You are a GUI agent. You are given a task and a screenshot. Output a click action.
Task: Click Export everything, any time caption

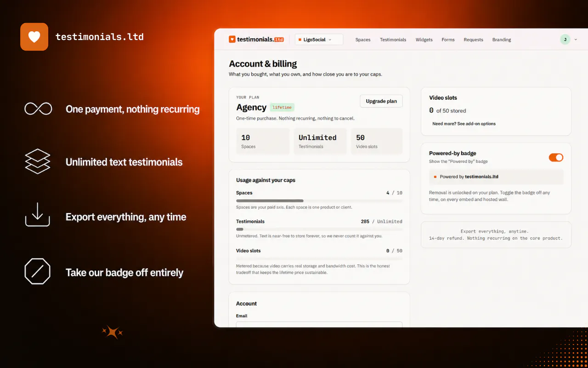click(126, 217)
